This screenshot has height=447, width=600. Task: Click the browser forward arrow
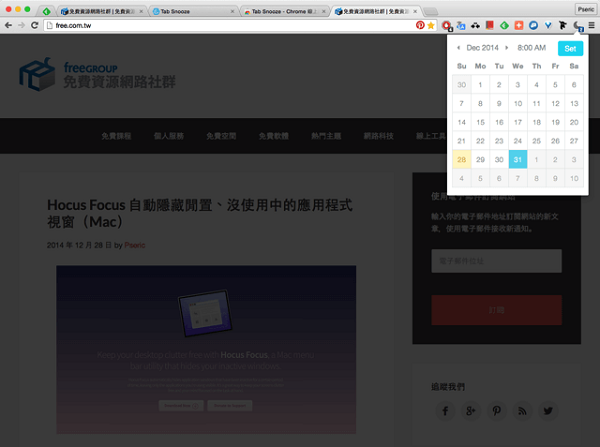(21, 25)
